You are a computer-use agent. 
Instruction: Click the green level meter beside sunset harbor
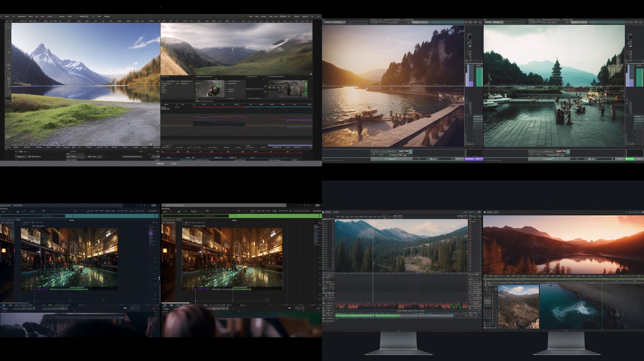point(479,77)
